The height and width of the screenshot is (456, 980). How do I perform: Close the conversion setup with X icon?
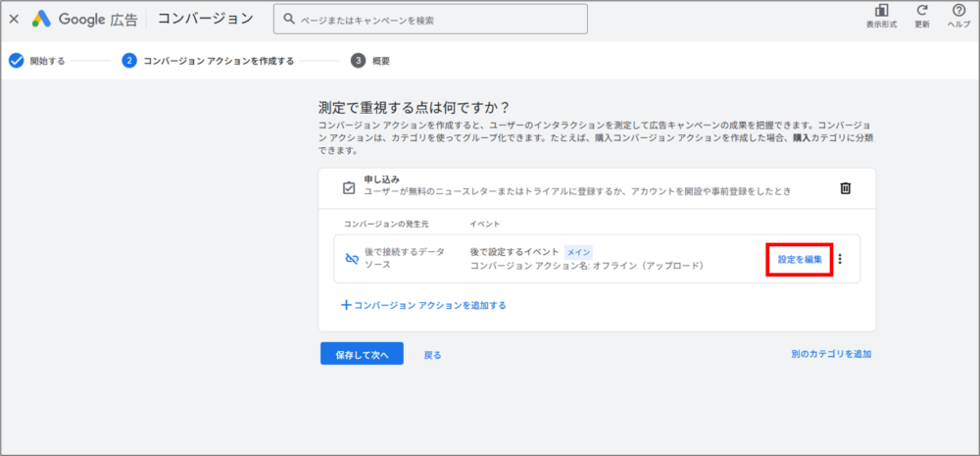pos(14,19)
